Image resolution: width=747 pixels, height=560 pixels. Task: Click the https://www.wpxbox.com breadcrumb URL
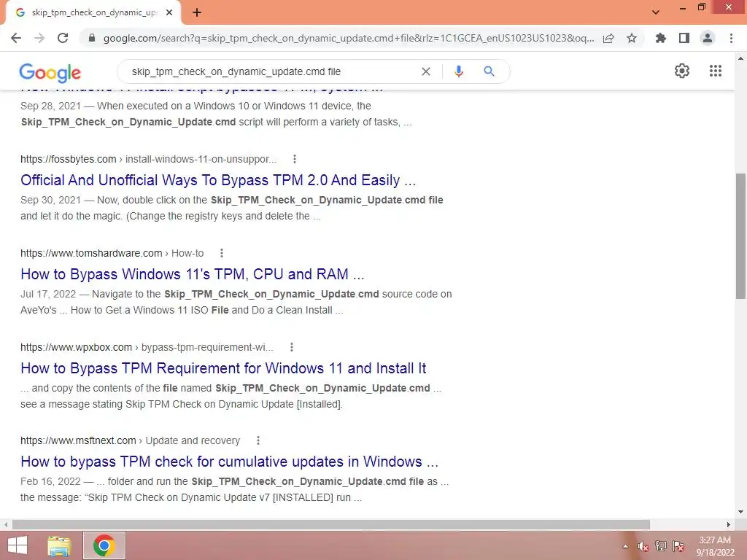tap(76, 347)
